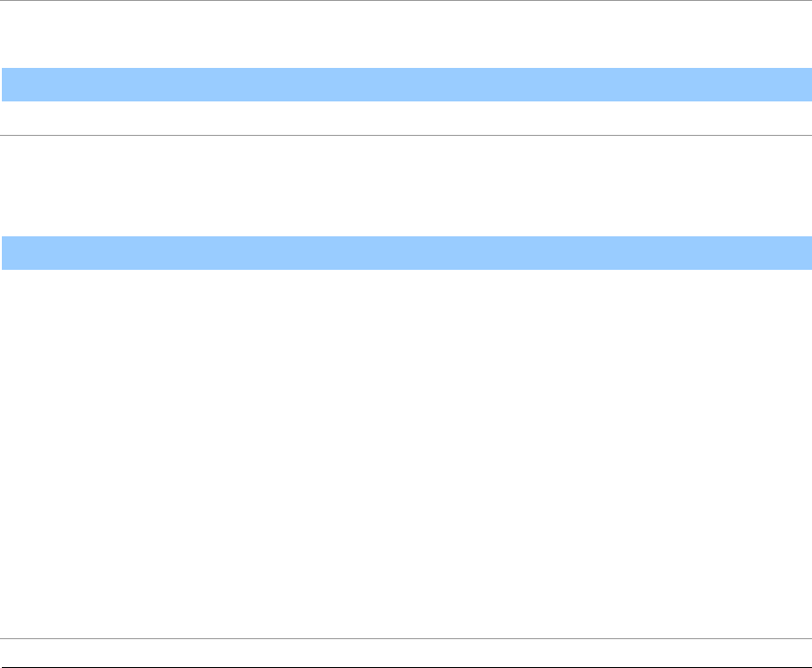Select the left end of the upper blue bar
The image size is (812, 668).
[11, 84]
